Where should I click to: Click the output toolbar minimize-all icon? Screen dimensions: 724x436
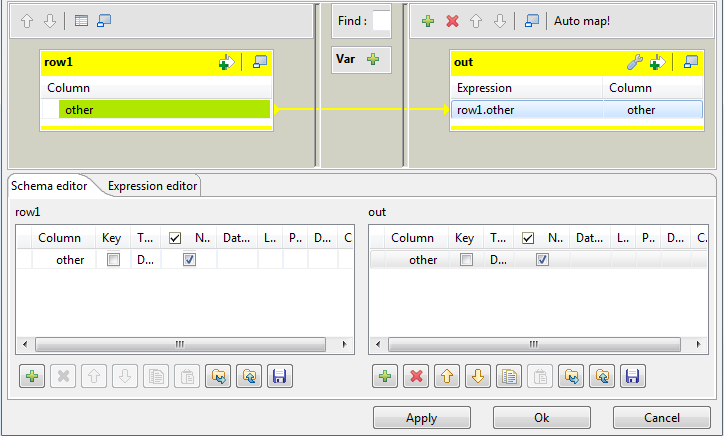(532, 21)
